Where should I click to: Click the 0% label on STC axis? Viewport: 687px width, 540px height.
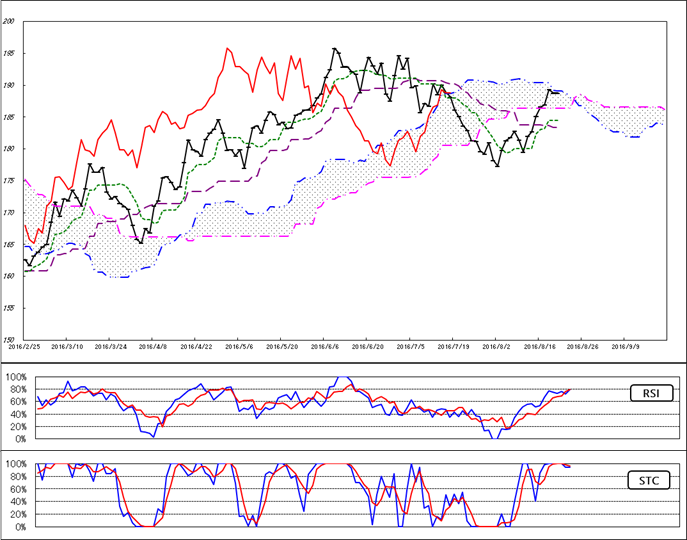click(x=19, y=526)
